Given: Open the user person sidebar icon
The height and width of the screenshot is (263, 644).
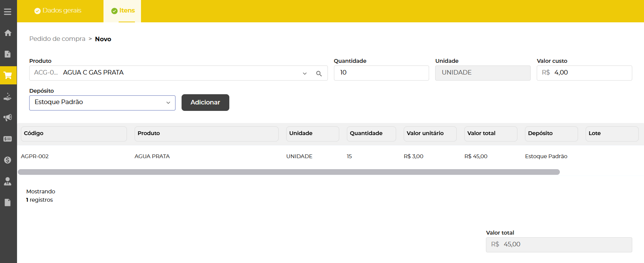Looking at the screenshot, I should (x=8, y=181).
